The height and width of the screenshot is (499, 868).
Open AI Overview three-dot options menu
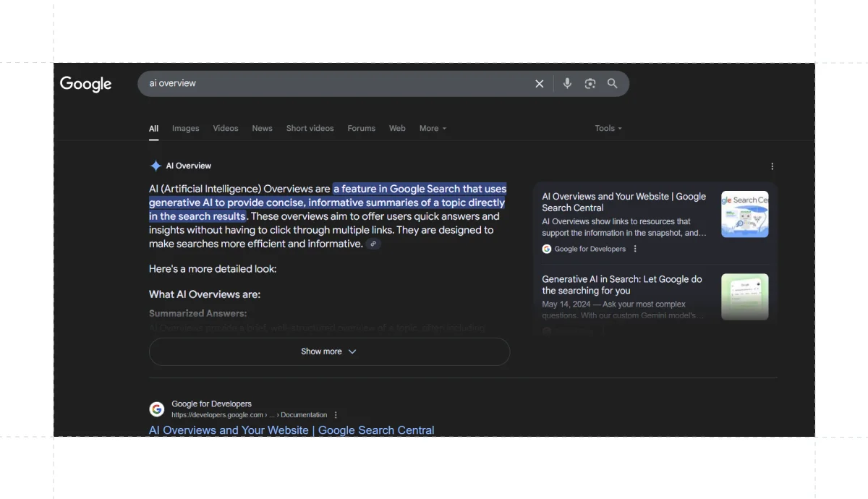pos(772,166)
